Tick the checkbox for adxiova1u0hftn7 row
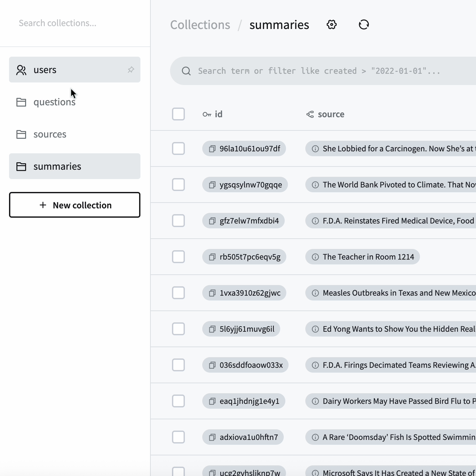The height and width of the screenshot is (476, 476). [x=178, y=437]
